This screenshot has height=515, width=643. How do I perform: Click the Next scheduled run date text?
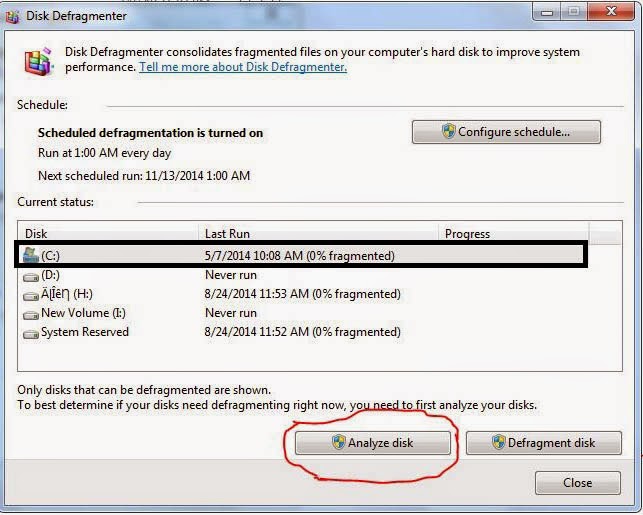coord(144,175)
